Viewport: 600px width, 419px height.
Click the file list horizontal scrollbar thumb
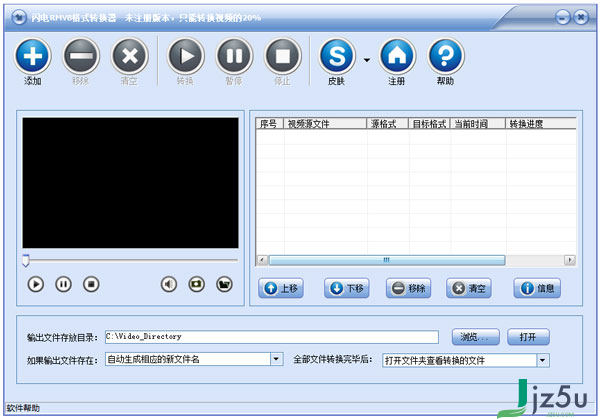pos(387,260)
